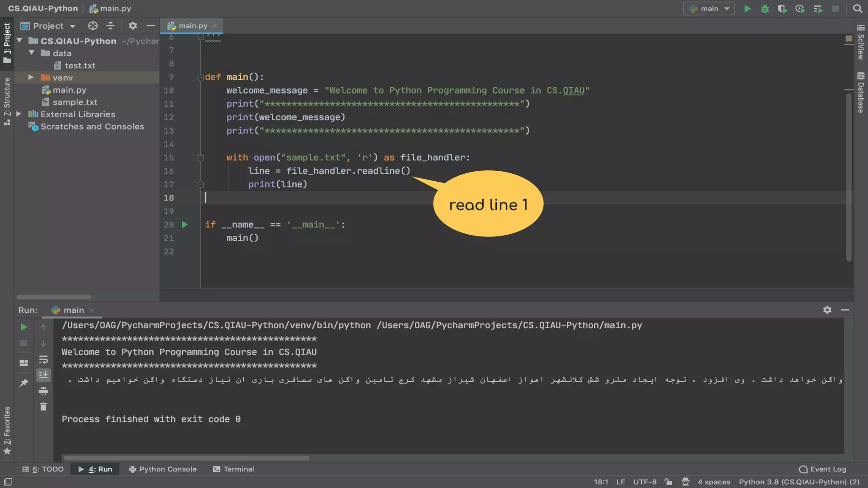Switch to the Terminal tab
Screen dimensions: 868x488
coord(234,469)
